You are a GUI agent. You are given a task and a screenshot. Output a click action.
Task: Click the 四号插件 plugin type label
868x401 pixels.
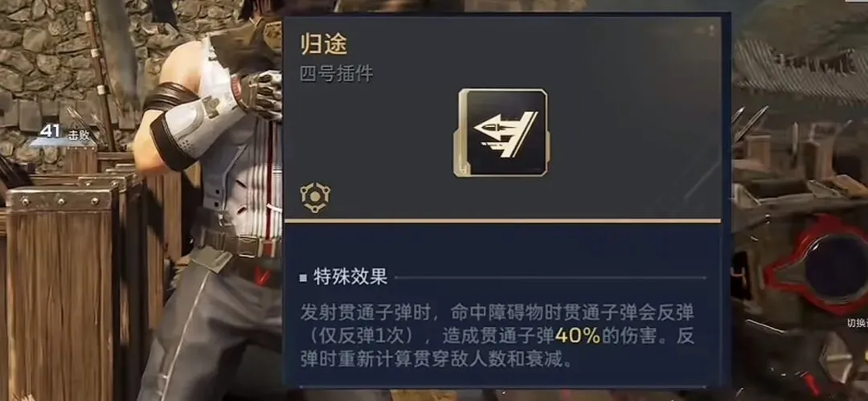pyautogui.click(x=337, y=74)
